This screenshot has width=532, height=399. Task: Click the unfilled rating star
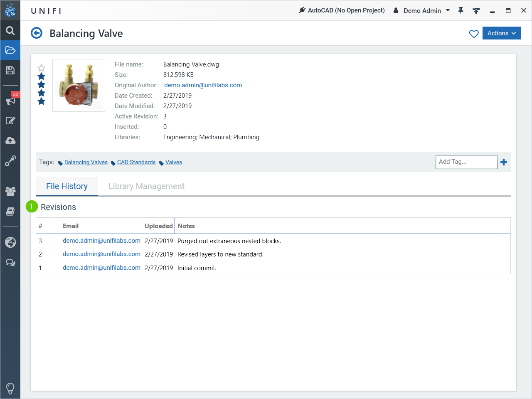click(x=41, y=68)
